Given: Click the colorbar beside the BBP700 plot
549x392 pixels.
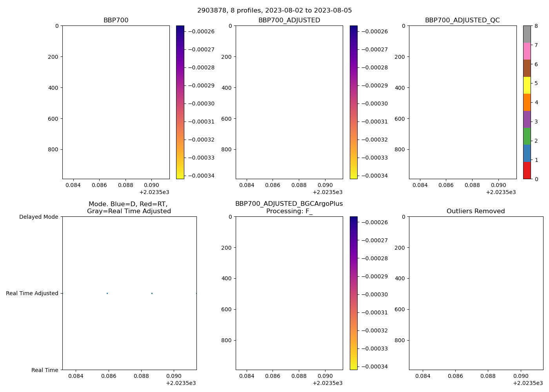Looking at the screenshot, I should (x=180, y=102).
